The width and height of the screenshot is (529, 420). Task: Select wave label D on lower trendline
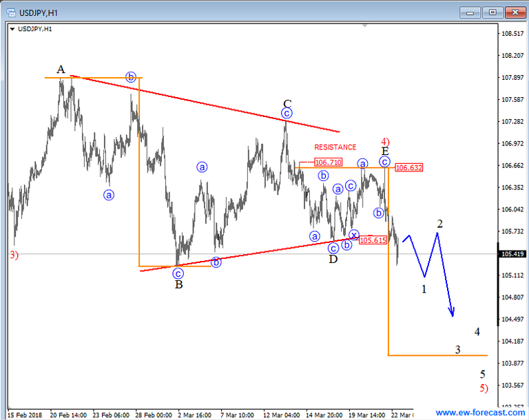[333, 259]
